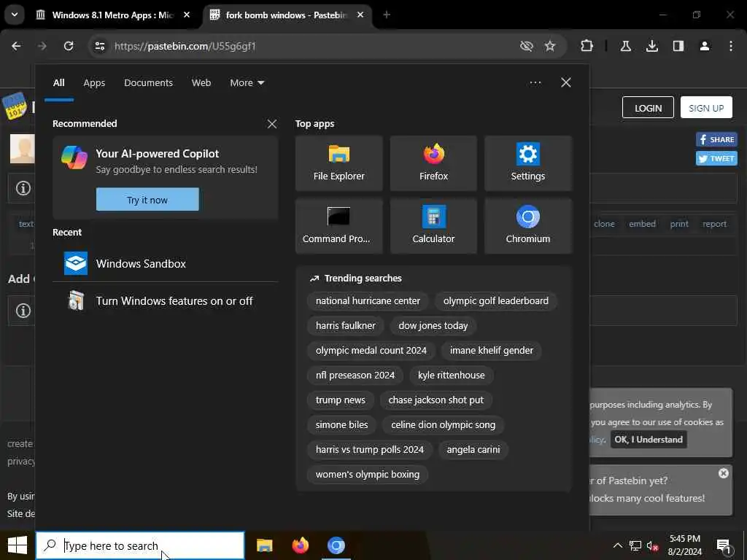Search olympic golf leaderboard trend

(496, 301)
